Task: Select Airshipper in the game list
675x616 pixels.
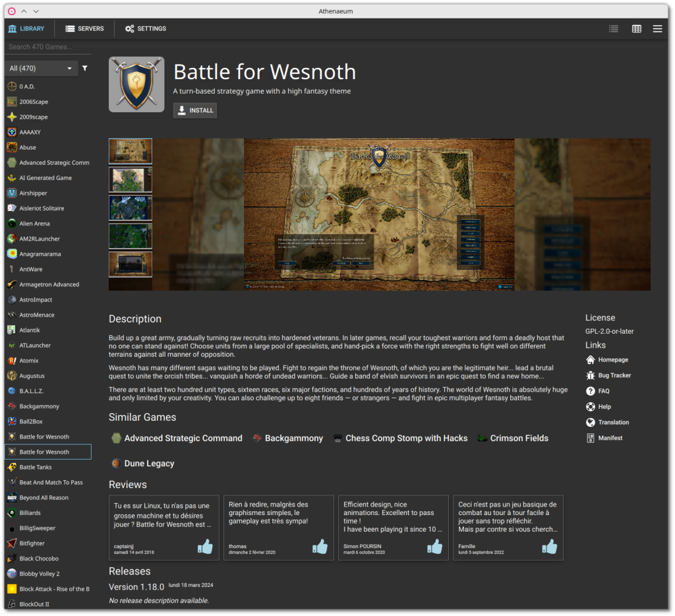Action: click(47, 193)
